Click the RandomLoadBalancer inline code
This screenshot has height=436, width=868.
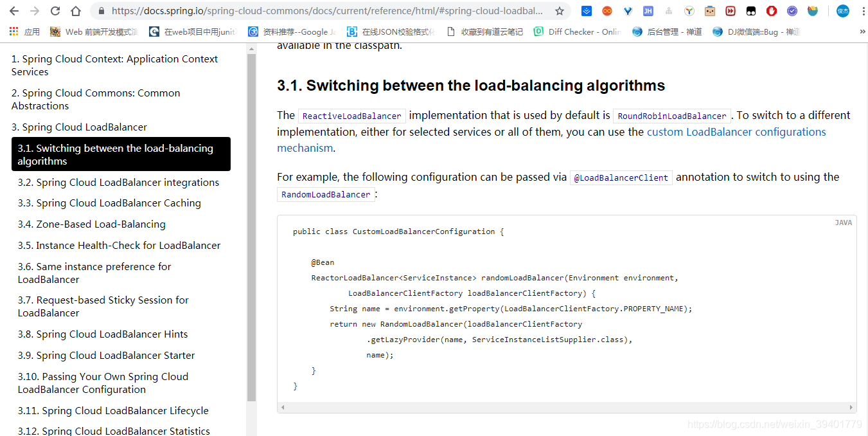click(x=326, y=194)
